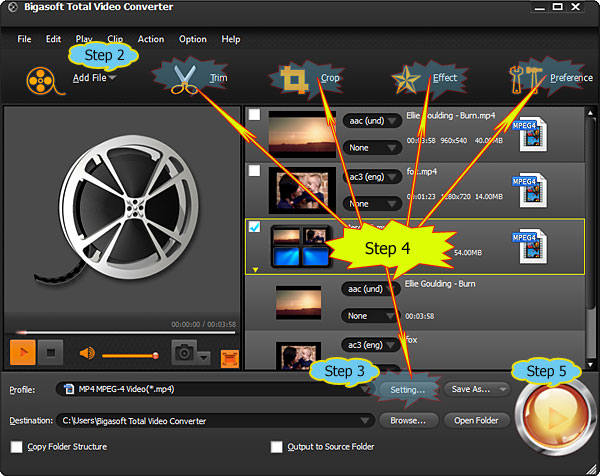Viewport: 600px width, 476px height.
Task: Click MPEG4 format icon for fox.mp4
Action: (x=530, y=190)
